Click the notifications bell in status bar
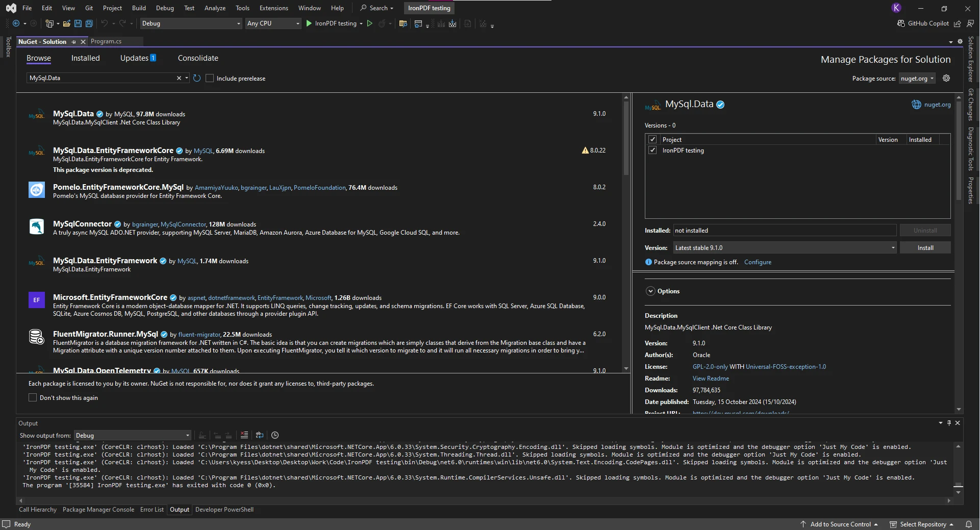Image resolution: width=980 pixels, height=530 pixels. click(969, 524)
